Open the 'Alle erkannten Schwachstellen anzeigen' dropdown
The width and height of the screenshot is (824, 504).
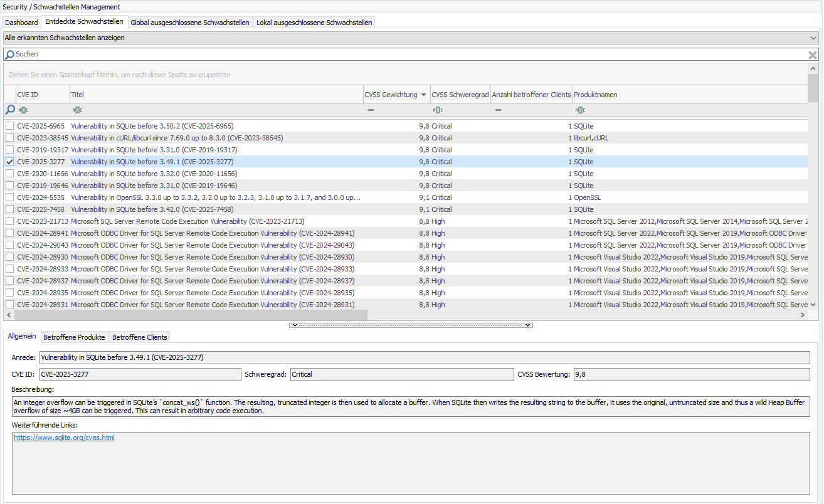(813, 38)
